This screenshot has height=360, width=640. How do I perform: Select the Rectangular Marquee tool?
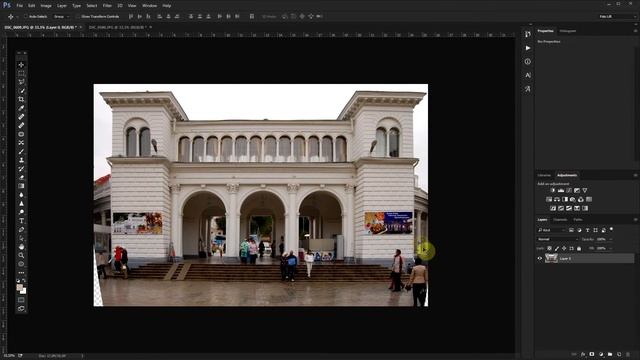pos(21,73)
